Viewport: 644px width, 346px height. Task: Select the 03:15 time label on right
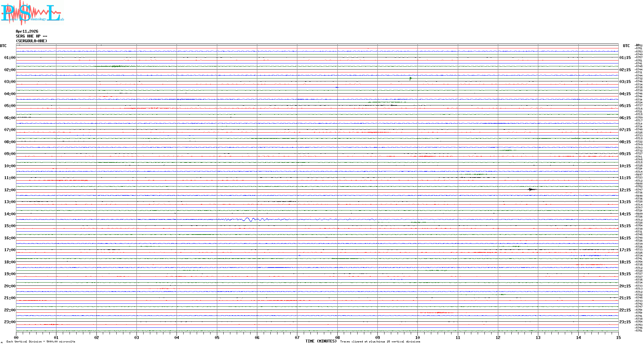click(x=625, y=82)
